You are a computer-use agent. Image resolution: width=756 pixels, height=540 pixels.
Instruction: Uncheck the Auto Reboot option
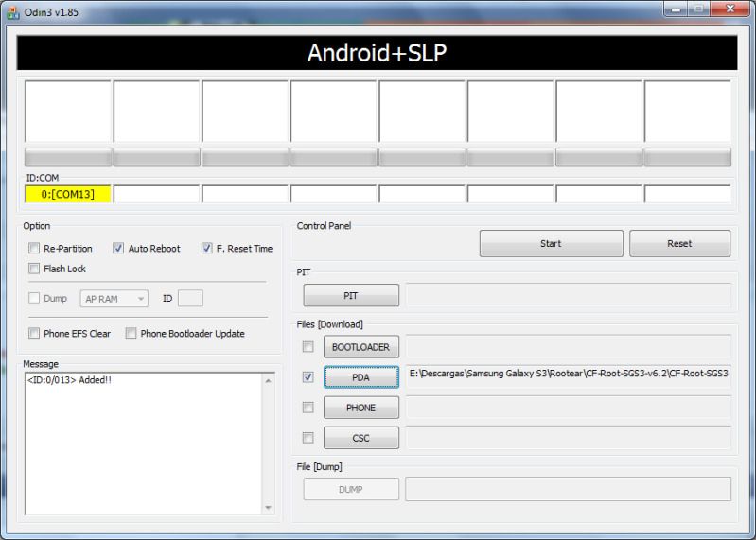[x=118, y=249]
